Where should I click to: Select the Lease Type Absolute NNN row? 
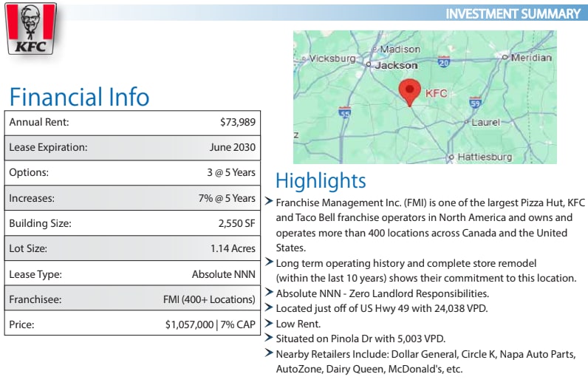click(x=132, y=273)
